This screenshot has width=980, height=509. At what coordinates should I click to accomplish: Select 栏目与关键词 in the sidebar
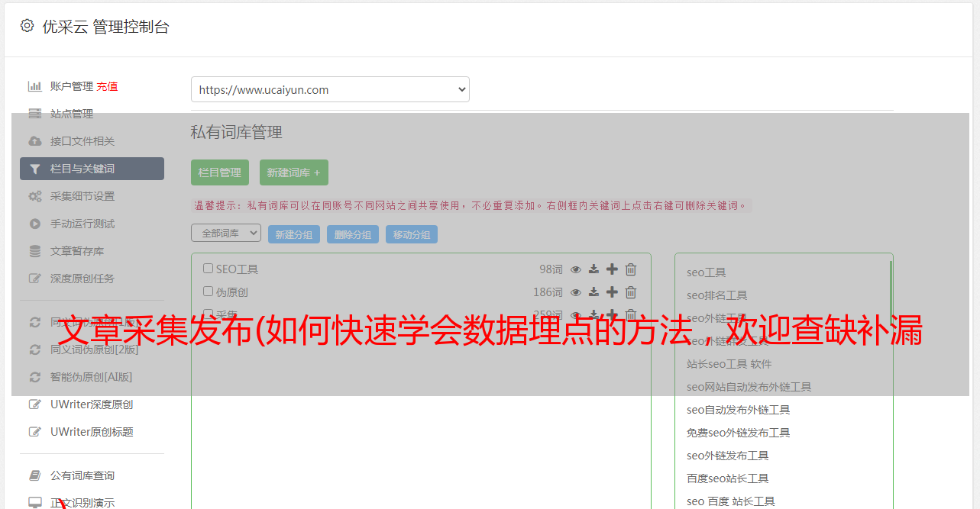92,169
